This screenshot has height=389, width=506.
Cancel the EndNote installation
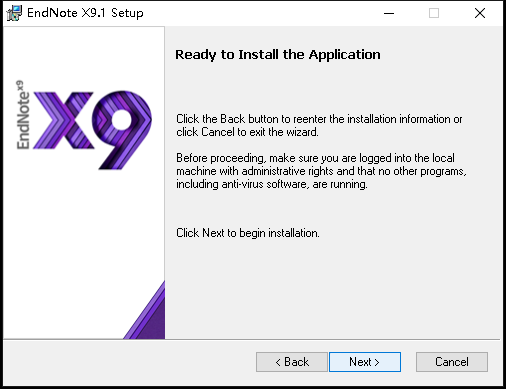coord(452,362)
